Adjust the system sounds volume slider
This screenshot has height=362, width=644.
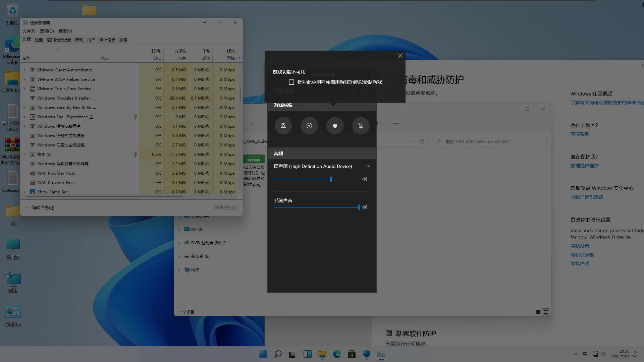[x=316, y=207]
